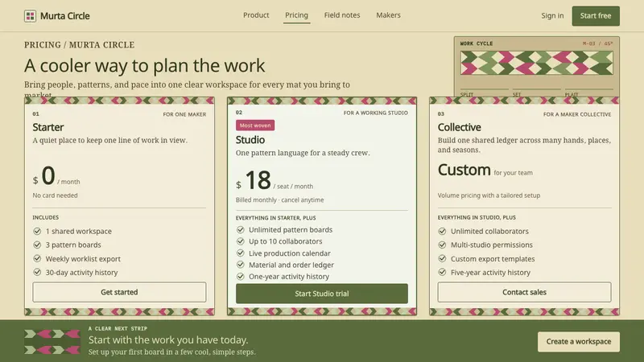Viewport: 644px width, 362px height.
Task: Click the Sign in link
Action: (x=552, y=15)
